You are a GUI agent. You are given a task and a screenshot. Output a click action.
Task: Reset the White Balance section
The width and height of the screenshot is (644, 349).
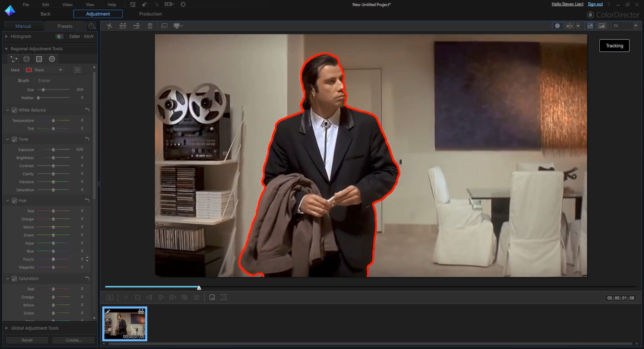[87, 110]
